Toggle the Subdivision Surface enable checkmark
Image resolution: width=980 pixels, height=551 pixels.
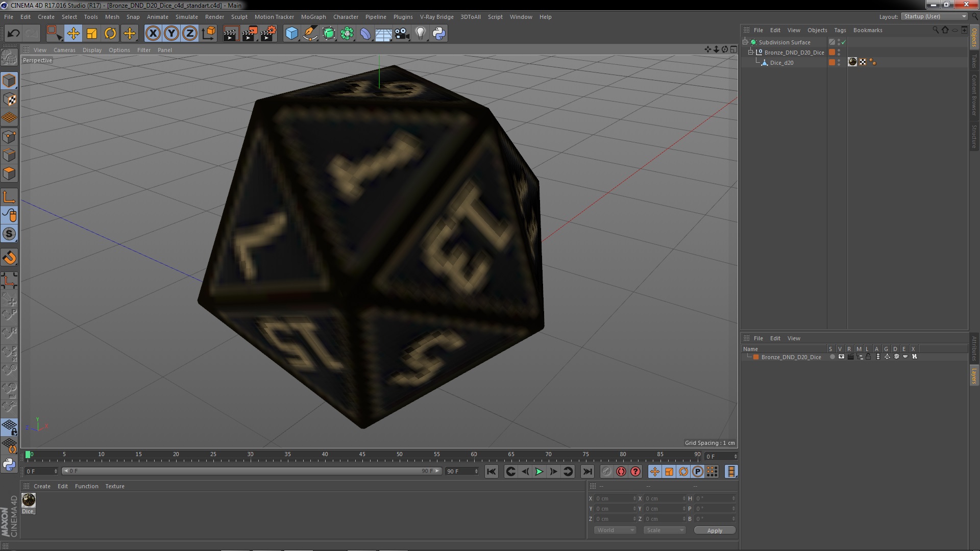(843, 42)
